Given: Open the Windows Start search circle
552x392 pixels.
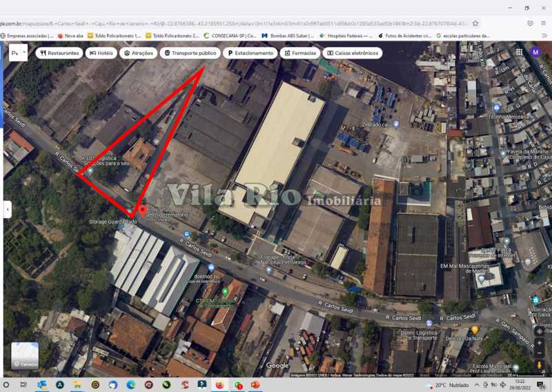Looking at the screenshot, I should point(6,384).
